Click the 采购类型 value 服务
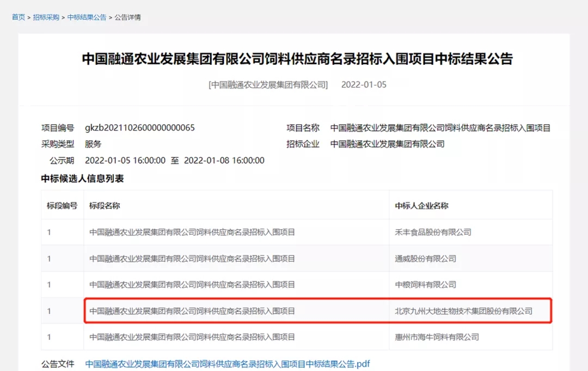Screen dimensions: 588x371 pos(93,144)
